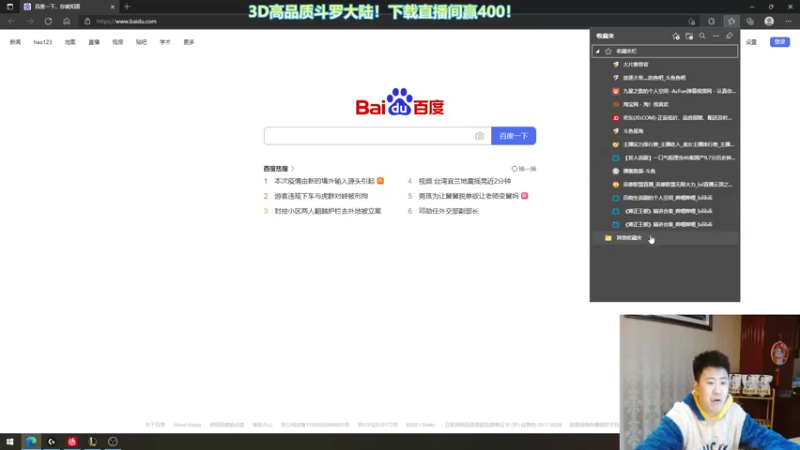Open the AcFun personal space favorite

tap(665, 91)
